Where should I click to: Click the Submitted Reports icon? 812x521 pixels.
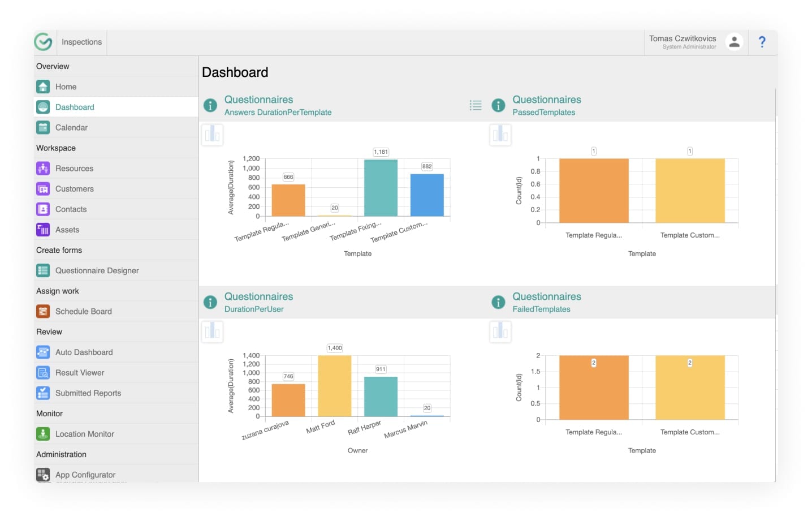(43, 393)
